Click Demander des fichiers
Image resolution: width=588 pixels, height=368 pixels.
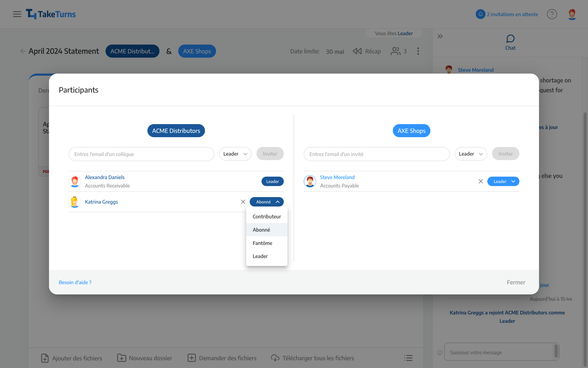pyautogui.click(x=222, y=358)
